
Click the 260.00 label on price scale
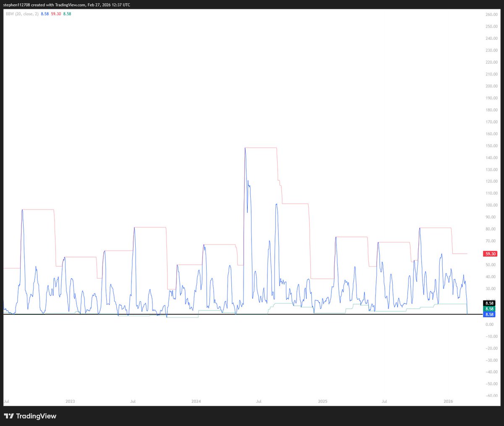coord(491,15)
